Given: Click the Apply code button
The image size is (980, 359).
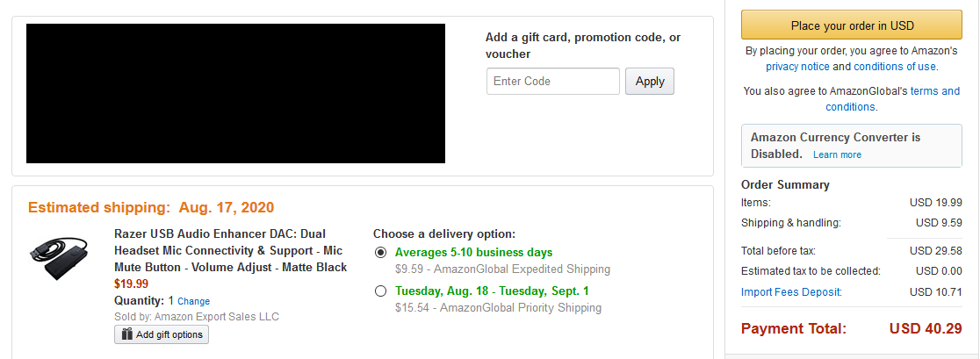Looking at the screenshot, I should (649, 81).
